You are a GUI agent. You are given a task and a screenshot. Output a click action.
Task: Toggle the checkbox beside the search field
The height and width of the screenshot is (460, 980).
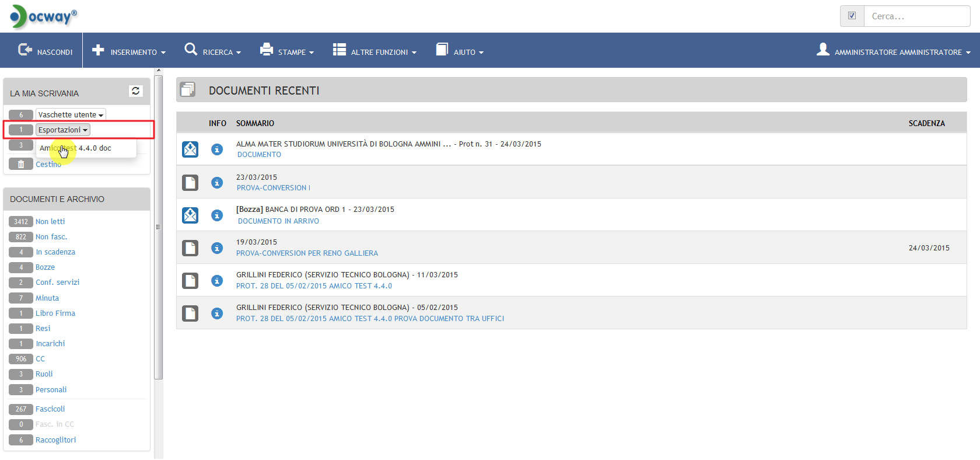pos(852,16)
